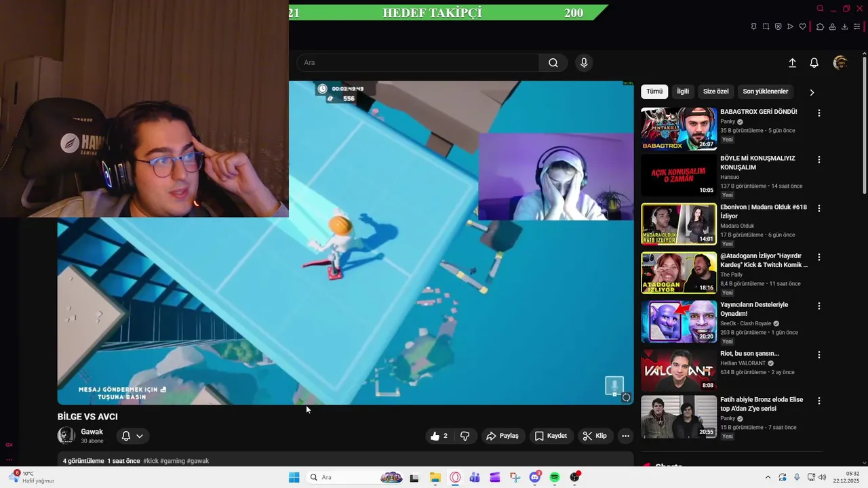868x488 pixels.
Task: Select the Size özel filter chip
Action: [x=715, y=91]
